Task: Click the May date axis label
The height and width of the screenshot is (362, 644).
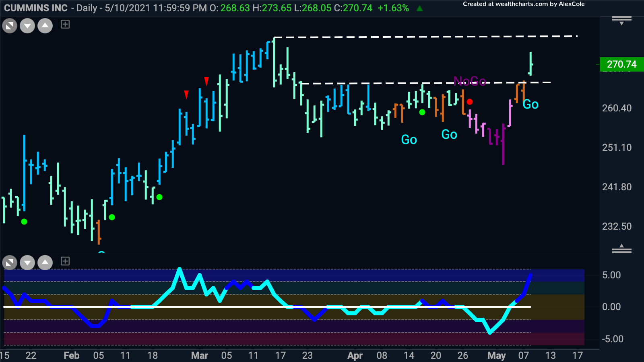Action: coord(497,356)
